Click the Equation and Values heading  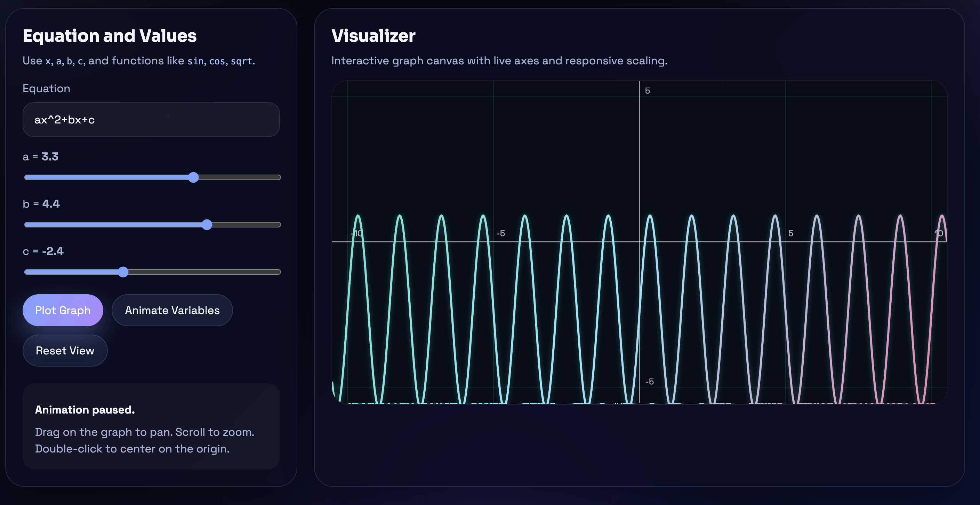(110, 36)
